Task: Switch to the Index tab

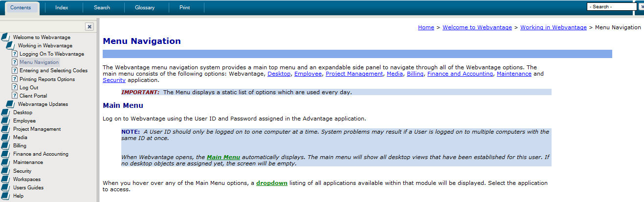Action: pyautogui.click(x=62, y=7)
